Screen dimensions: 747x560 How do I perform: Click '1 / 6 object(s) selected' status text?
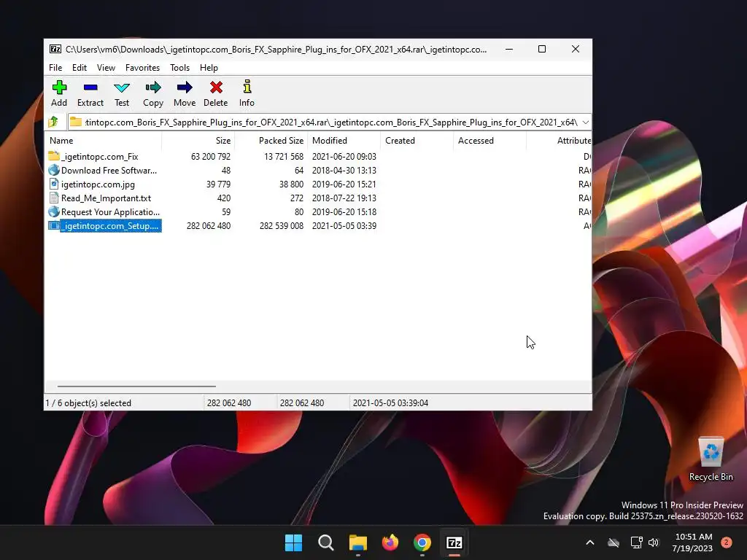click(x=88, y=402)
